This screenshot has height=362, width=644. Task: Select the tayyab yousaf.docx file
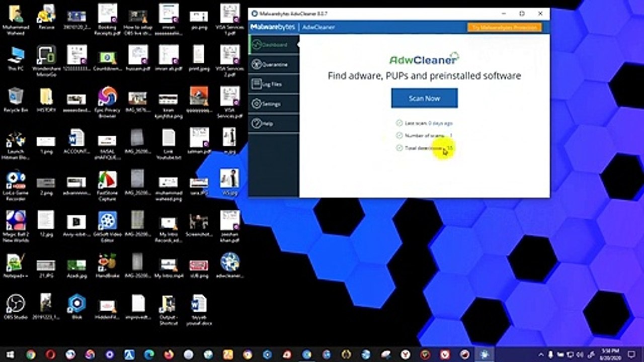point(199,310)
